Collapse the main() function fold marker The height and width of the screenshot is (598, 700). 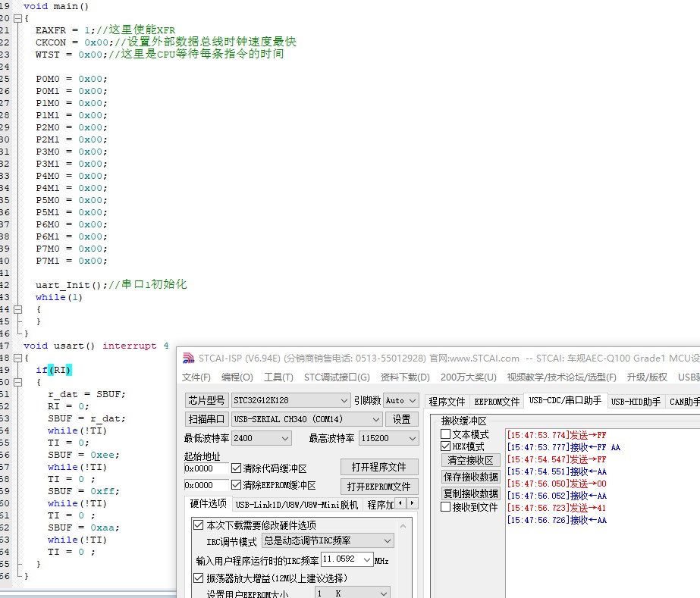[17, 18]
